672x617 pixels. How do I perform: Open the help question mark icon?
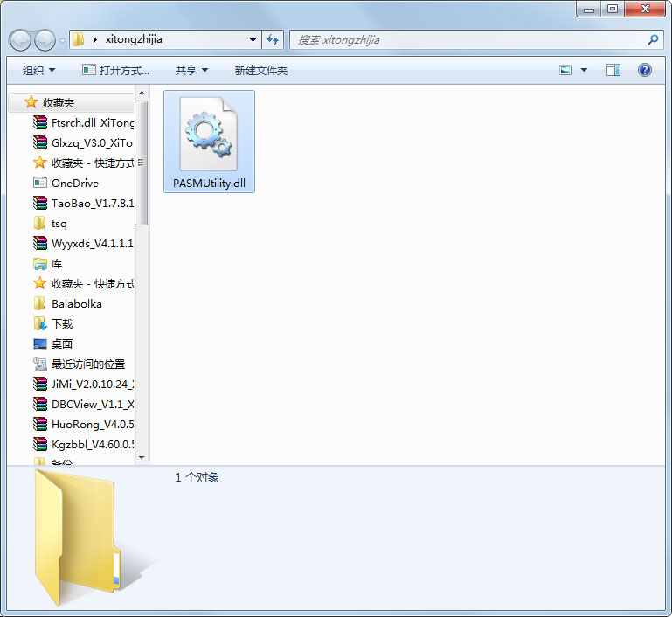[645, 70]
